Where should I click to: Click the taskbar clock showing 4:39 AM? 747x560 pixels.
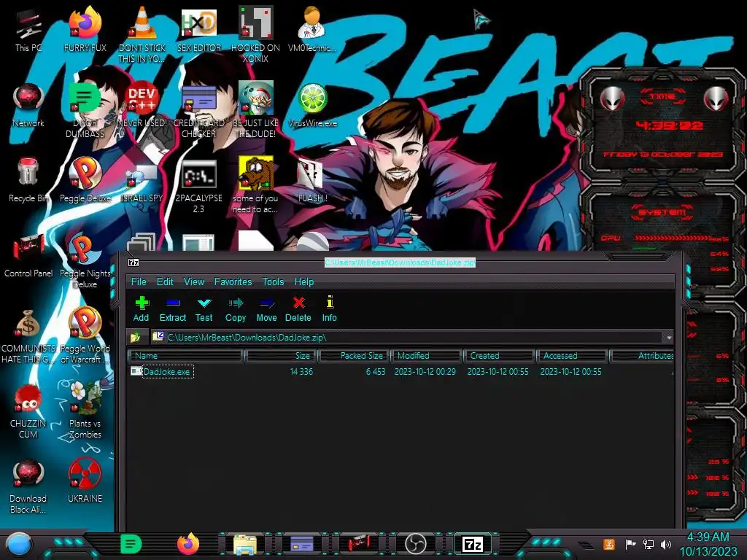[x=708, y=544]
